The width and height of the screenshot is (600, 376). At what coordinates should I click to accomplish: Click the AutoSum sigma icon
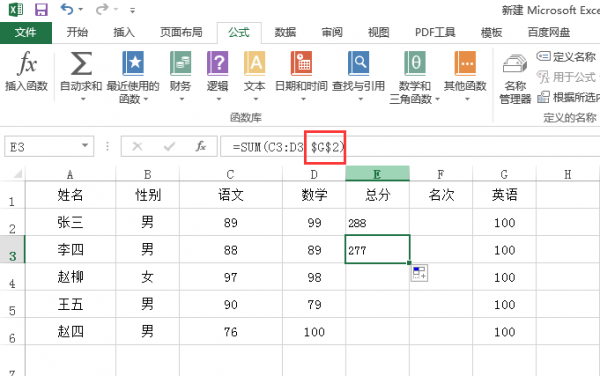pos(81,63)
